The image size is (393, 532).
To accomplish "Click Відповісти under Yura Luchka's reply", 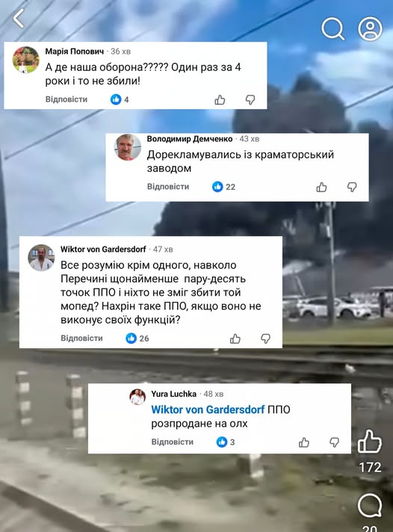I will click(172, 442).
